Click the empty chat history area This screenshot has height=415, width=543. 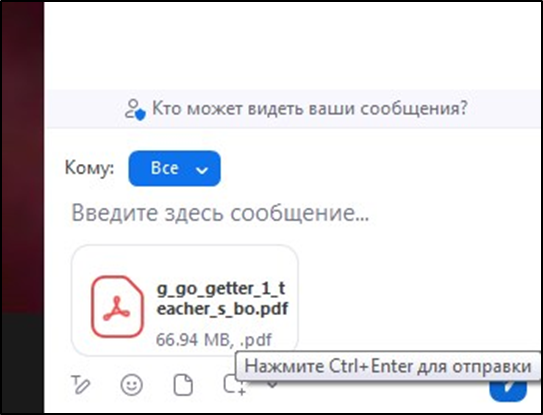click(294, 45)
